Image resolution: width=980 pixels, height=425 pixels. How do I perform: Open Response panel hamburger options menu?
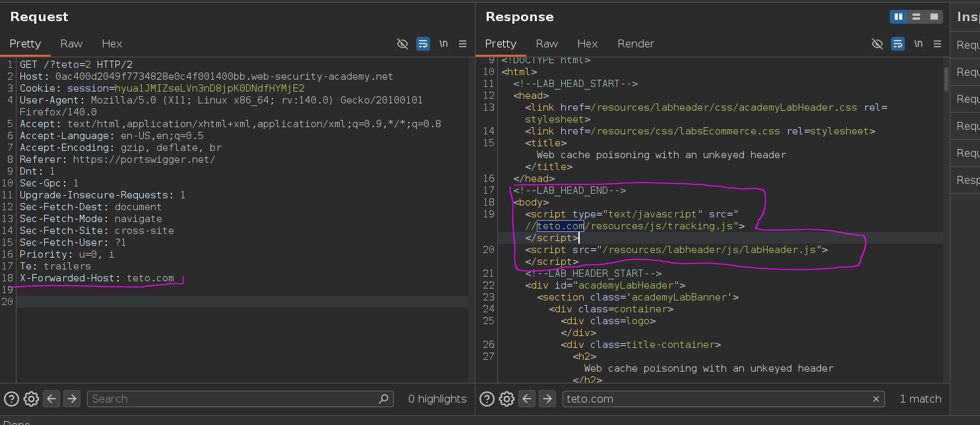coord(937,43)
